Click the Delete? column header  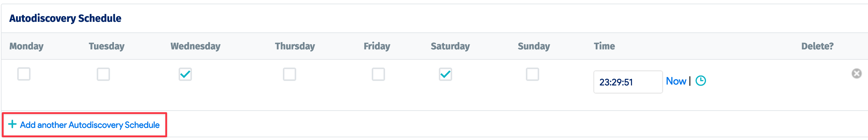[x=817, y=46]
